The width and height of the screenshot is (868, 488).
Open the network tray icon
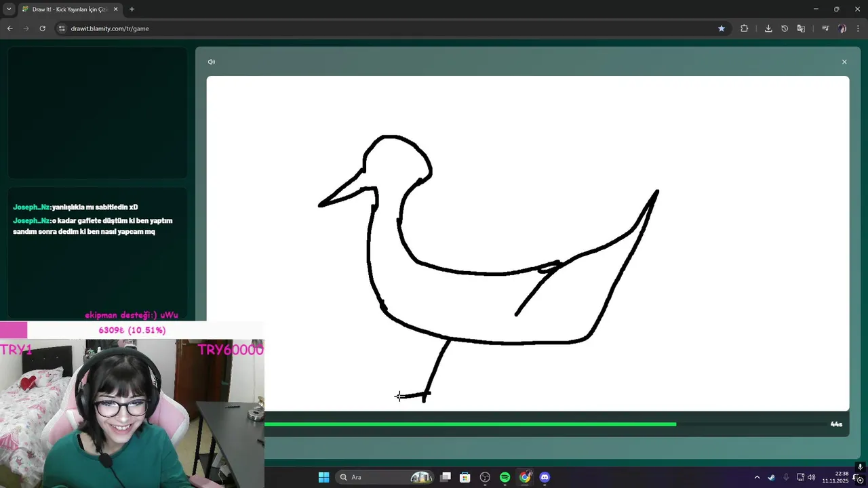pyautogui.click(x=800, y=477)
